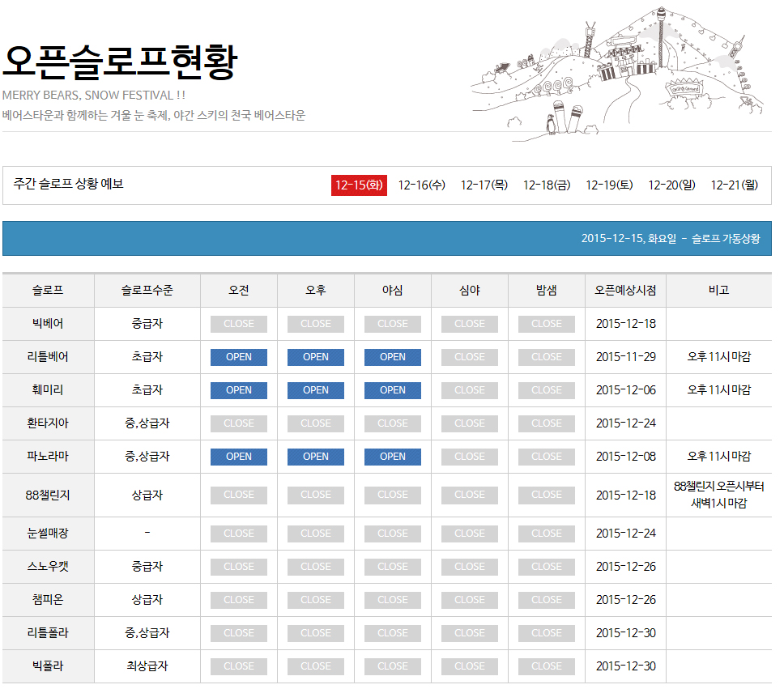
Task: Click 빅폴라 밤샘 CLOSE badge
Action: pos(547,666)
